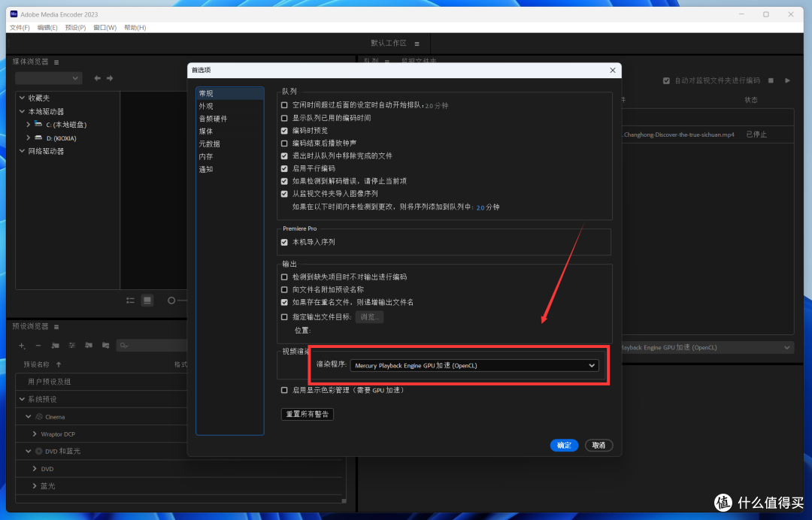Collapse the 系统预设 group
This screenshot has height=520, width=812.
coord(22,399)
